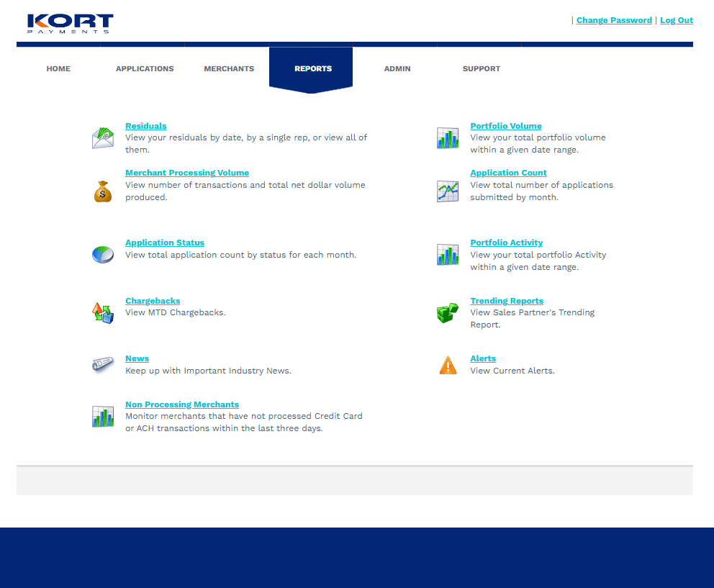The width and height of the screenshot is (714, 588).
Task: Switch to the MERCHANTS tab
Action: [x=229, y=68]
